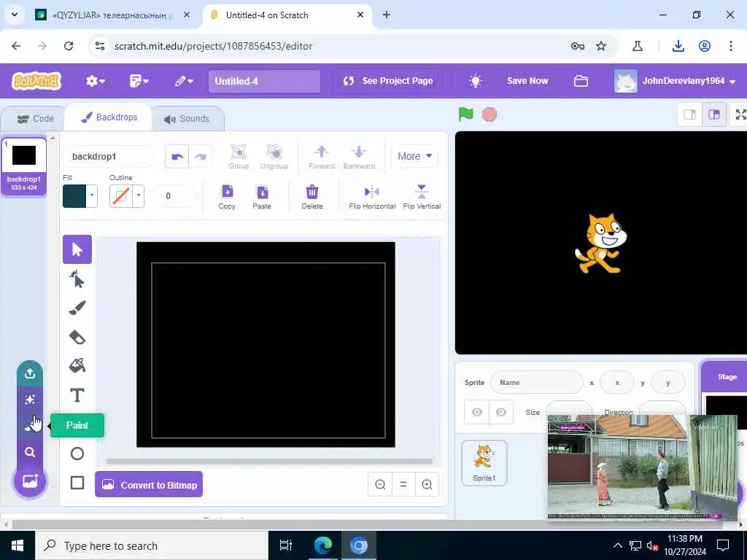Zoom in on the paint canvas
This screenshot has height=560, width=747.
[x=427, y=484]
